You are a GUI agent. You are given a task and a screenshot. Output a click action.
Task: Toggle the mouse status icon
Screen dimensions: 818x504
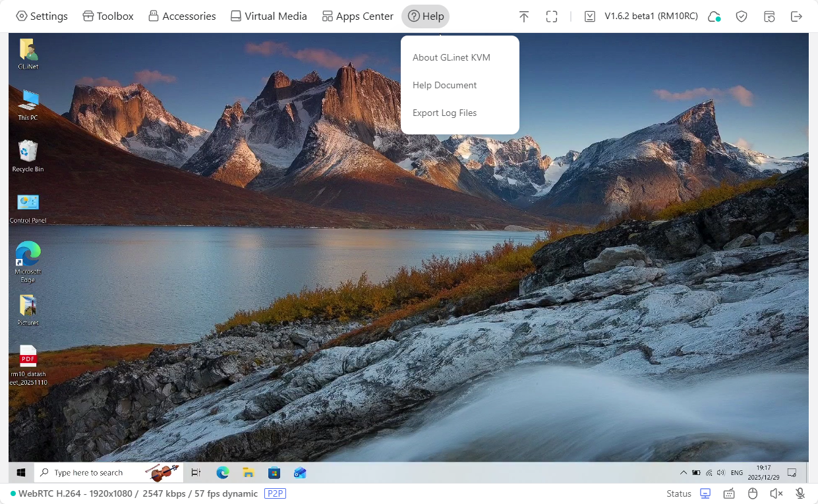pos(753,493)
